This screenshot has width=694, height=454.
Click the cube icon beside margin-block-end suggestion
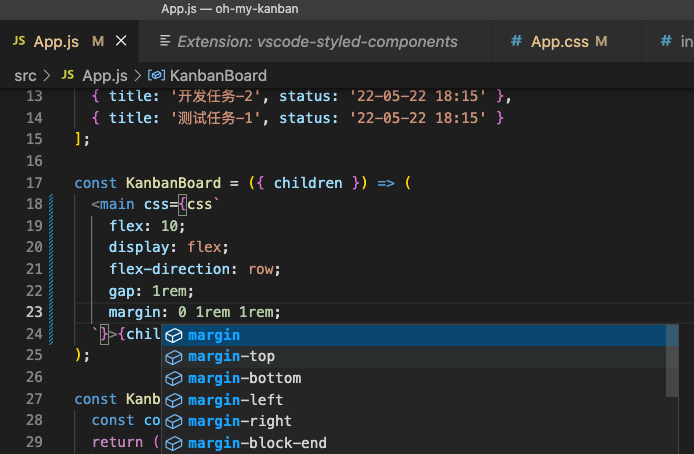click(174, 443)
